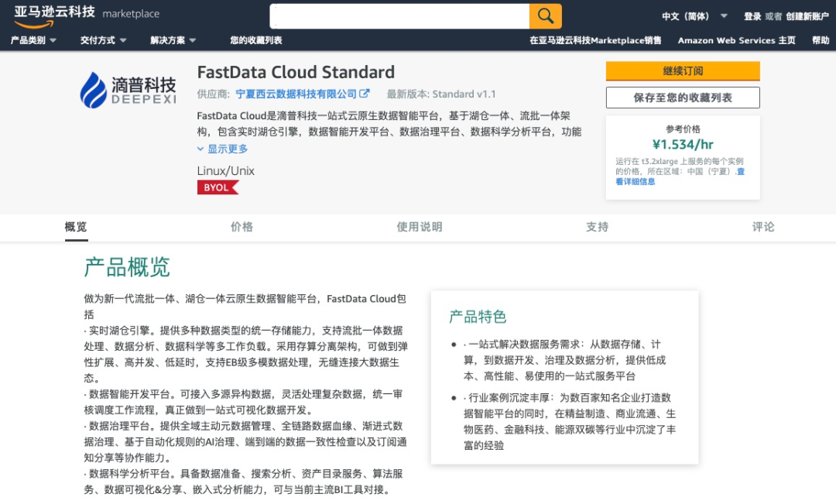Viewport: 836px width, 504px height.
Task: Click the 滴普科技 DEEPEXI product logo
Action: pos(128,90)
